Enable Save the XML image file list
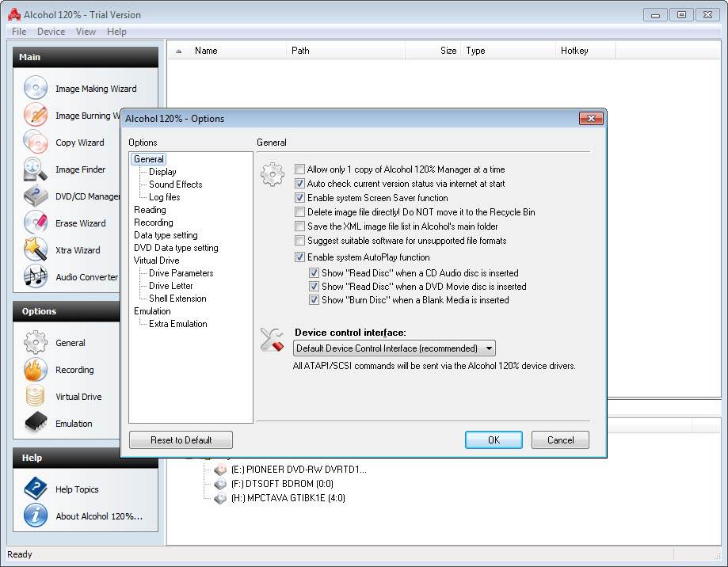The height and width of the screenshot is (567, 728). pos(300,226)
